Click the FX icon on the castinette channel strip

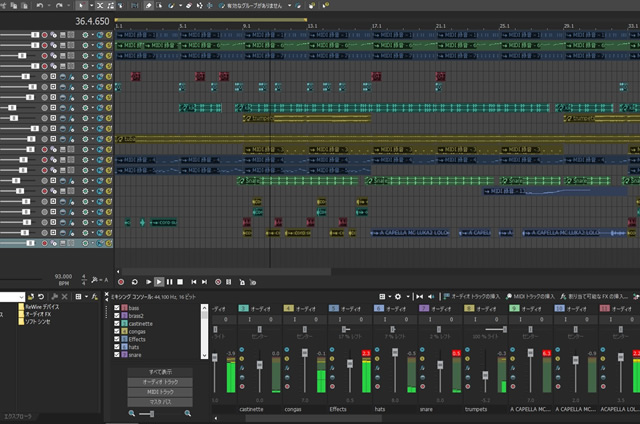point(242,368)
